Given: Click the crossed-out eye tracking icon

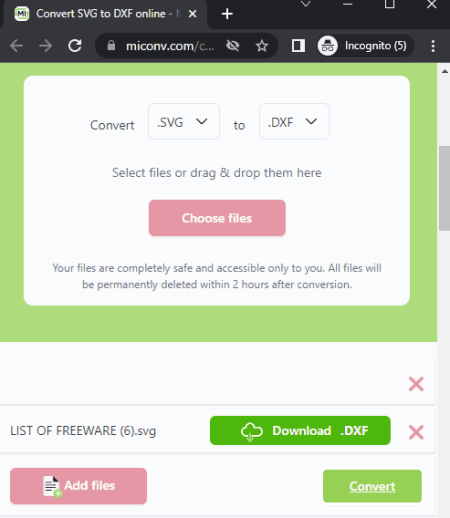Looking at the screenshot, I should (232, 46).
